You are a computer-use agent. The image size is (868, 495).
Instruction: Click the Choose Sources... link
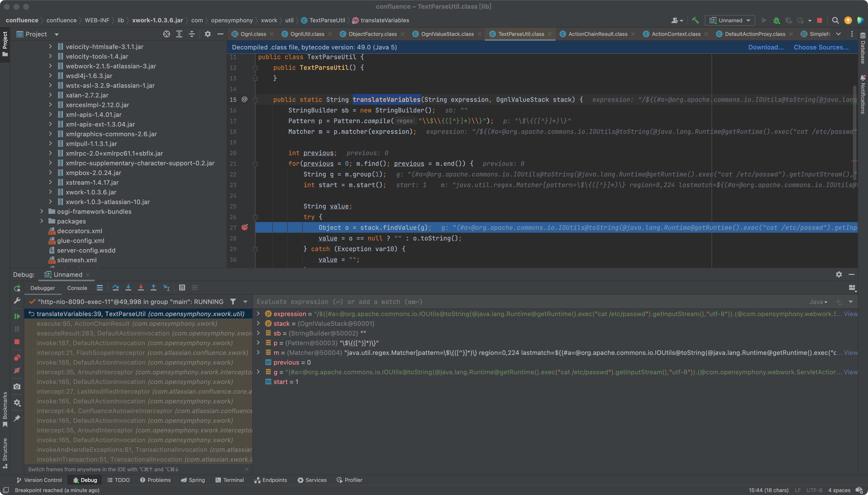click(821, 47)
